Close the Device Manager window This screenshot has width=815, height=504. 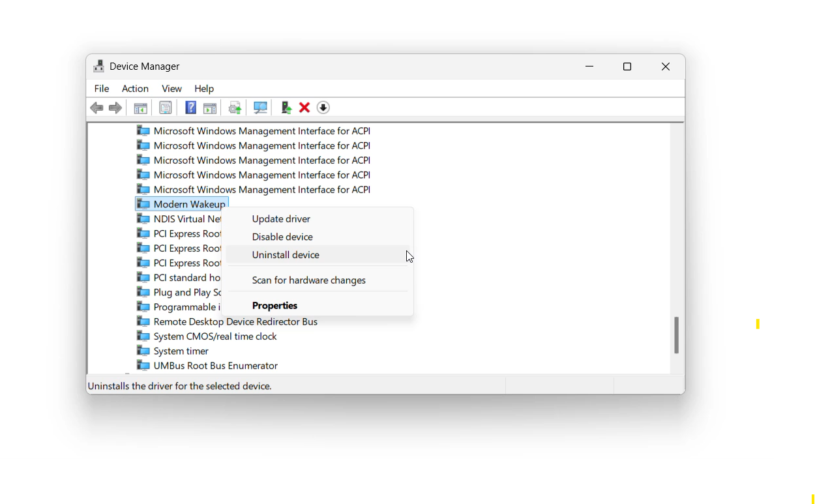coord(665,67)
